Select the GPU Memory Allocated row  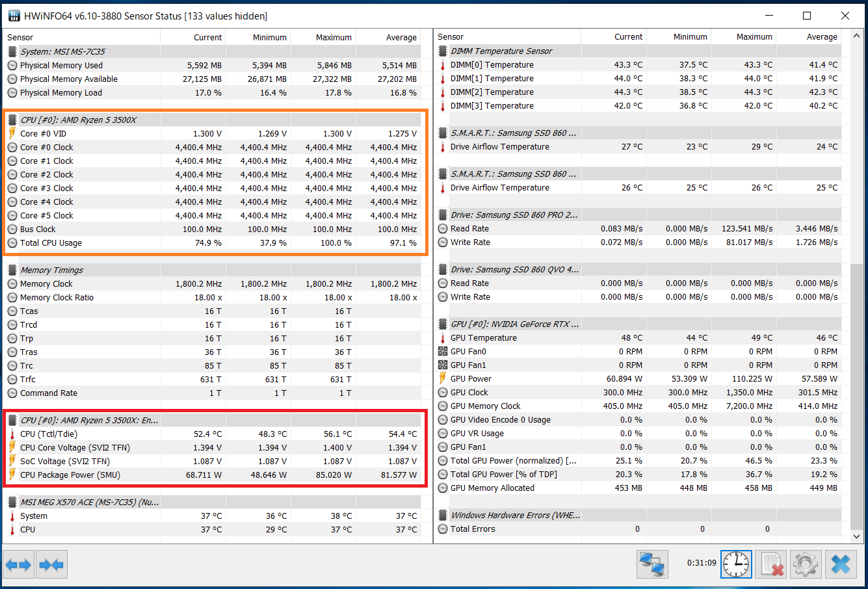tap(638, 488)
